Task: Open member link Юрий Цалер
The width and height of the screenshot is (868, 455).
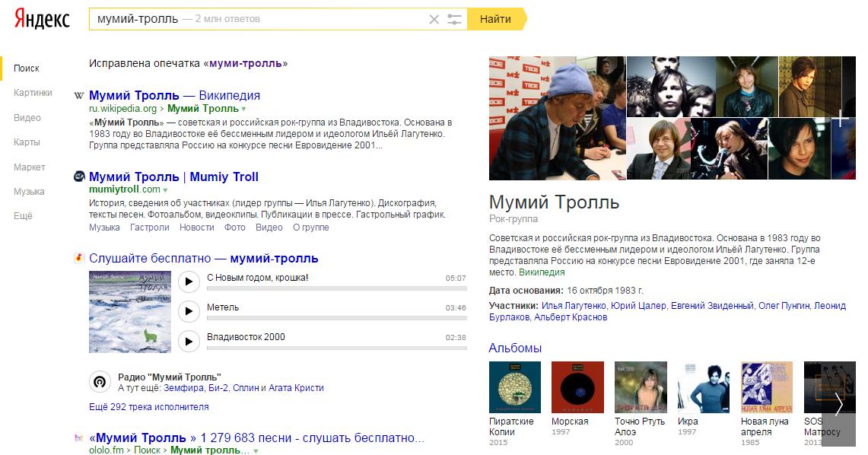Action: pos(638,306)
